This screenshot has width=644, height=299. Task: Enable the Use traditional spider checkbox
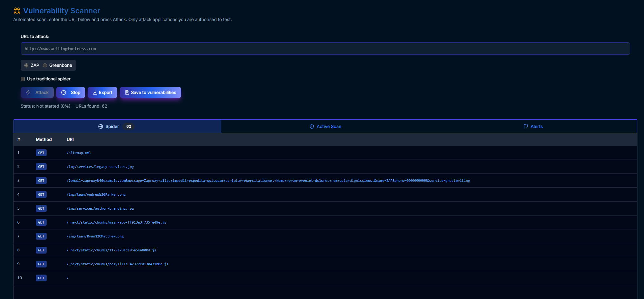coord(23,79)
